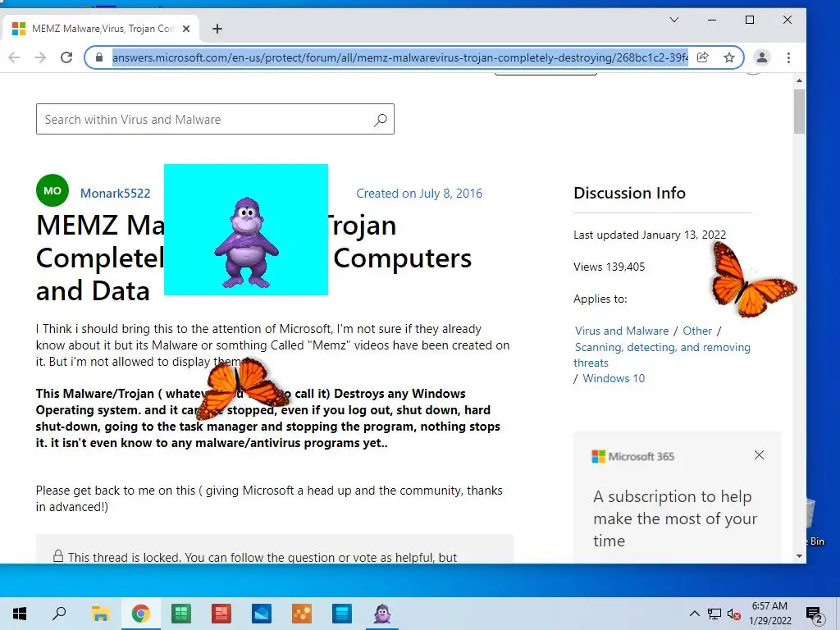The height and width of the screenshot is (630, 840).
Task: Close the MEMZ Malware tab
Action: pos(186,29)
